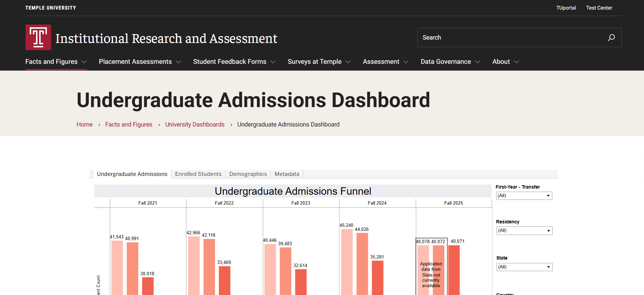Switch to the Metadata tab
Viewport: 644px width, 295px height.
pyautogui.click(x=287, y=174)
